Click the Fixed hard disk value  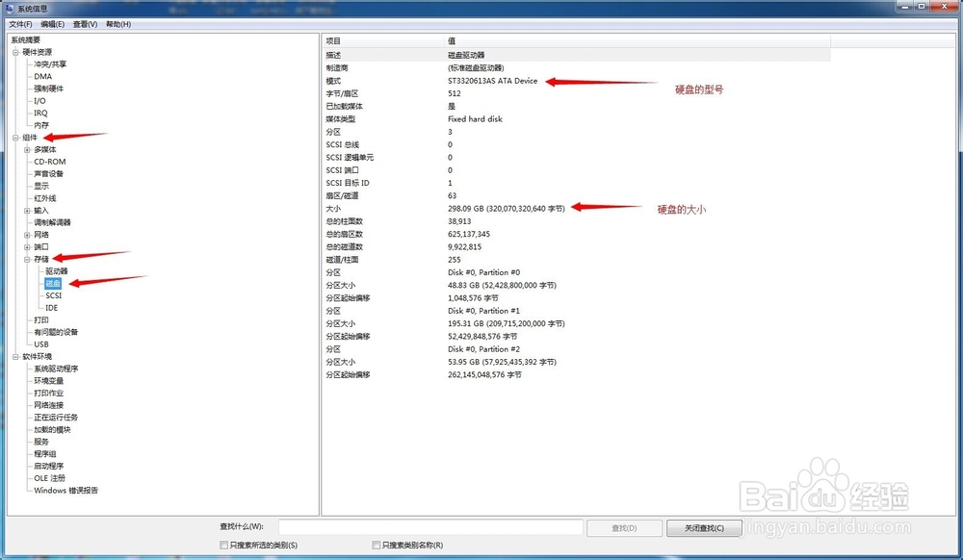click(475, 119)
